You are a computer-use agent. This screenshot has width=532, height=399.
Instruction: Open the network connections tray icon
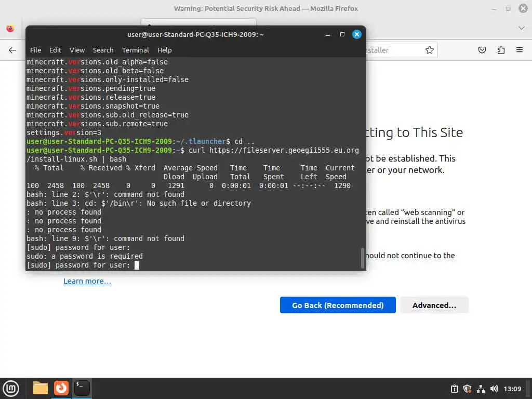(481, 389)
